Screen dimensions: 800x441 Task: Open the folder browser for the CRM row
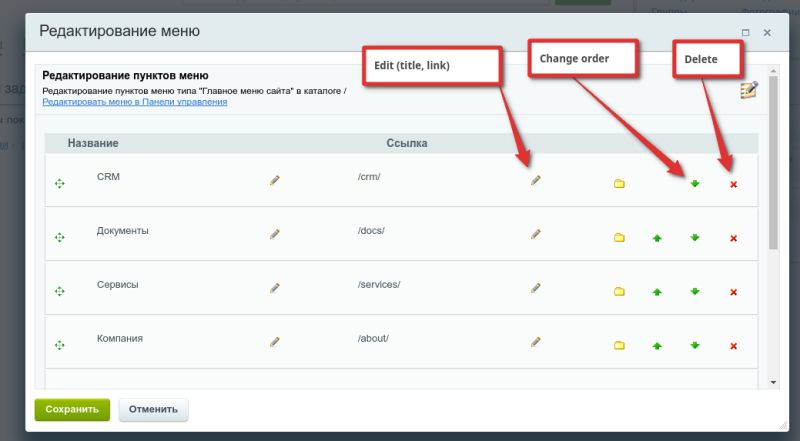(619, 184)
